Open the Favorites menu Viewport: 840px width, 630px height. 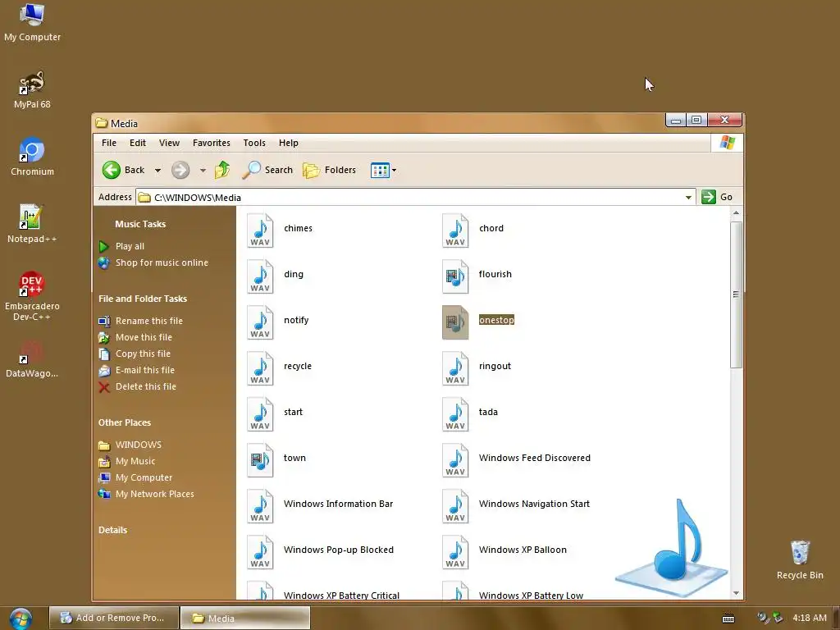click(212, 143)
